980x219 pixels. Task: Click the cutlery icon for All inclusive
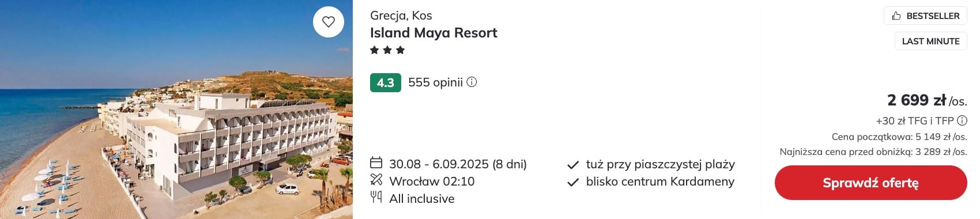[x=376, y=197]
